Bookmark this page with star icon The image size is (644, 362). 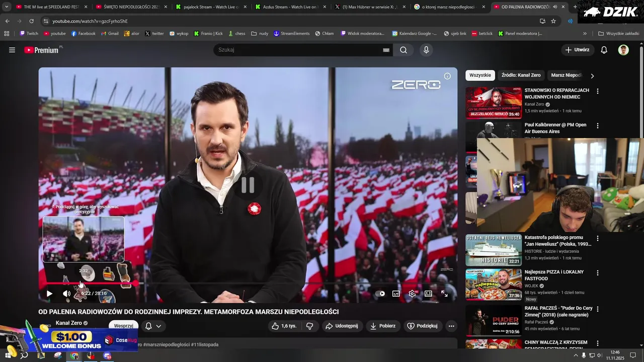coord(553,21)
